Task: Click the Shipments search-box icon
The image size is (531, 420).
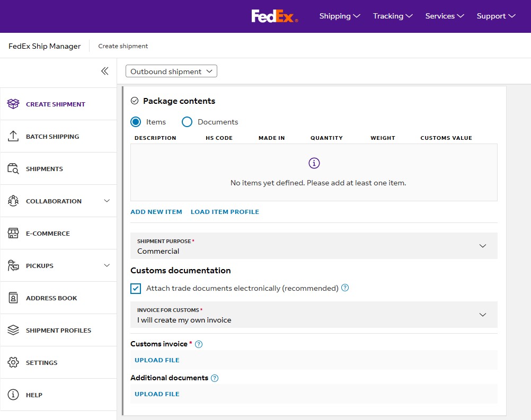Action: [13, 168]
